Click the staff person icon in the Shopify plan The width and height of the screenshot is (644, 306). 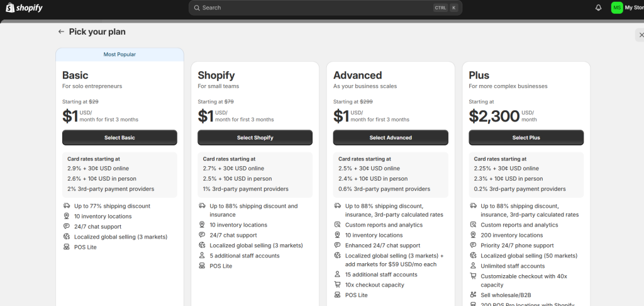click(202, 256)
